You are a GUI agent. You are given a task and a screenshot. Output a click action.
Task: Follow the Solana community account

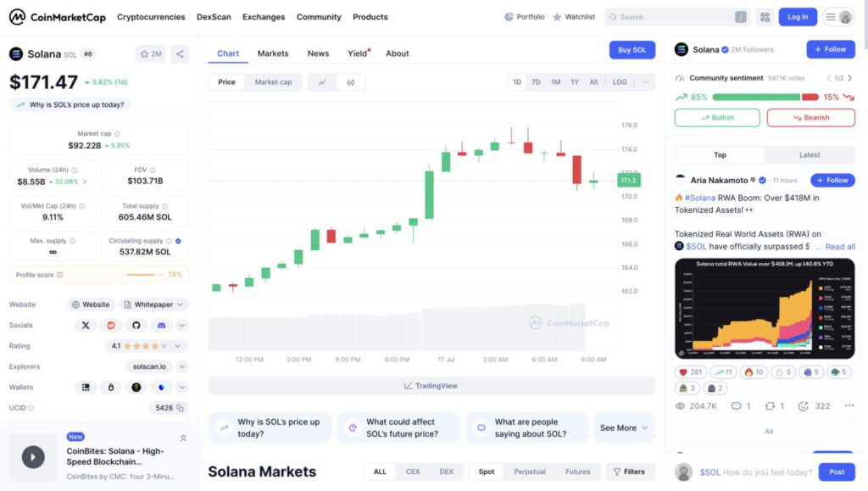pyautogui.click(x=830, y=49)
